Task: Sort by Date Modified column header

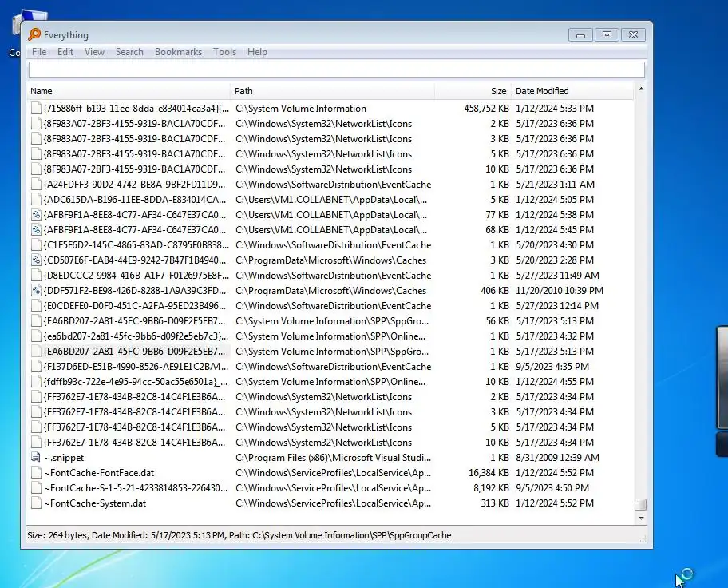Action: [x=572, y=91]
